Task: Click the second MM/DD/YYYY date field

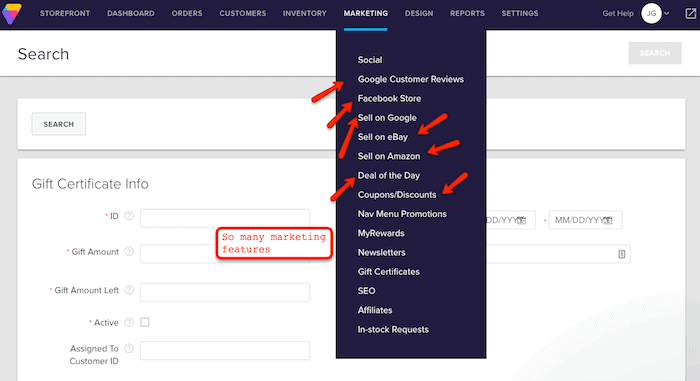Action: coord(585,220)
